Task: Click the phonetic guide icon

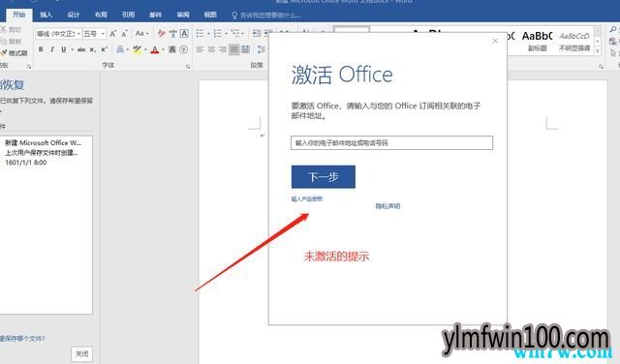Action: pos(172,34)
